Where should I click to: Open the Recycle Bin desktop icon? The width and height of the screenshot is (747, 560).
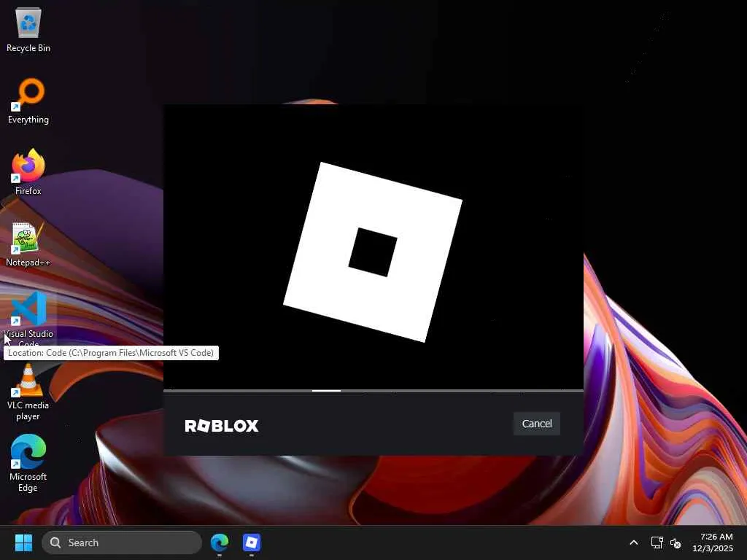pyautogui.click(x=28, y=30)
